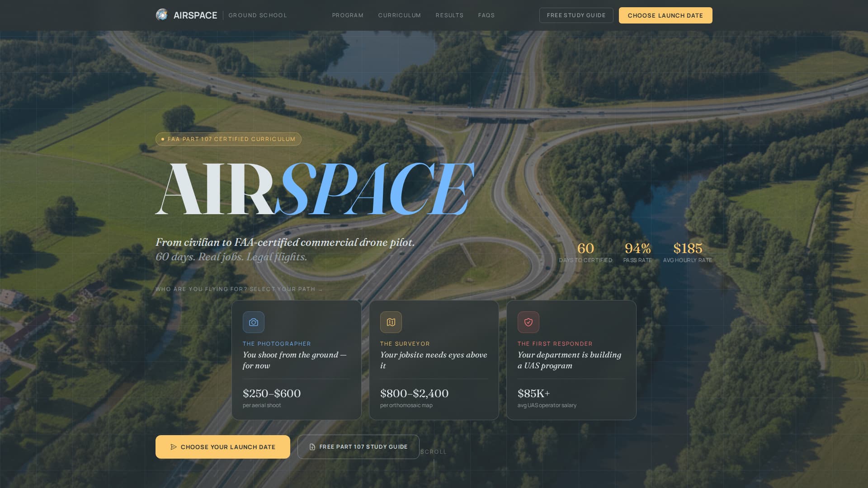Expand the Curriculum section
This screenshot has height=488, width=868.
(x=399, y=15)
